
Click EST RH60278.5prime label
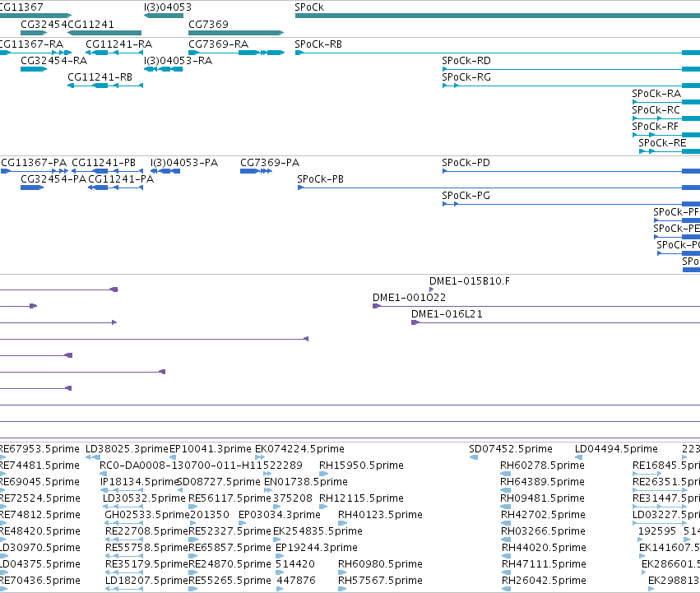pyautogui.click(x=542, y=466)
